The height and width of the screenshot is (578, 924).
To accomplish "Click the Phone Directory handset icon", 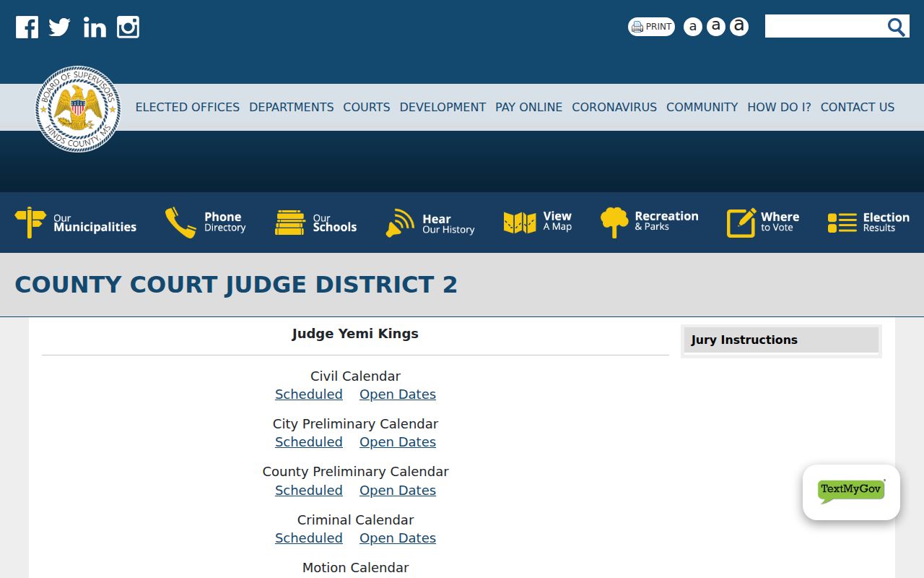I will coord(180,223).
